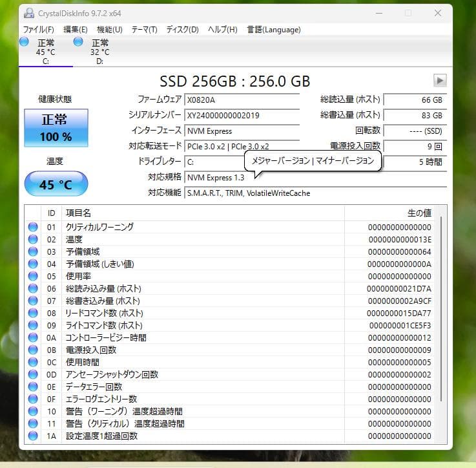The width and height of the screenshot is (476, 468).
Task: Click the transfer mode field PCIe 3.0 x2
Action: pyautogui.click(x=242, y=147)
